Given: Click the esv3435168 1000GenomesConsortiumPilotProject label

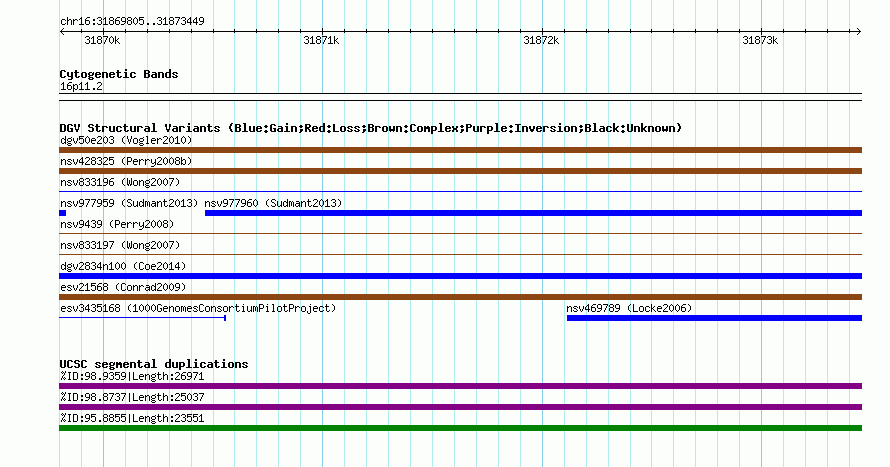Looking at the screenshot, I should point(198,308).
